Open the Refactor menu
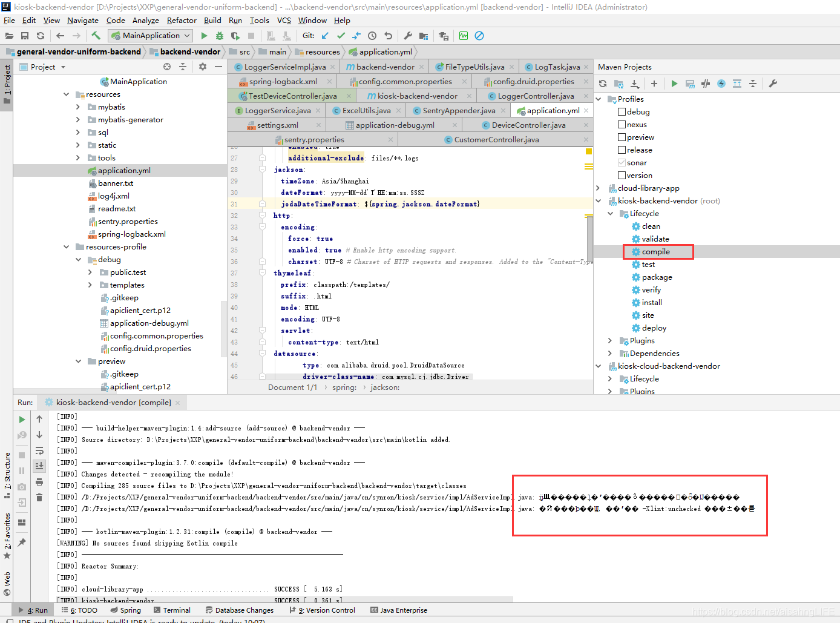This screenshot has width=840, height=623. coord(182,20)
